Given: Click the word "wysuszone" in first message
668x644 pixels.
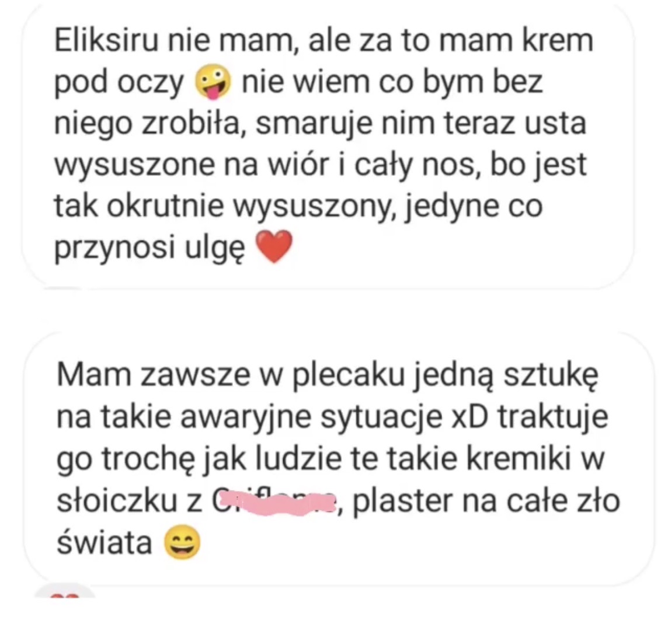Looking at the screenshot, I should (x=135, y=165).
